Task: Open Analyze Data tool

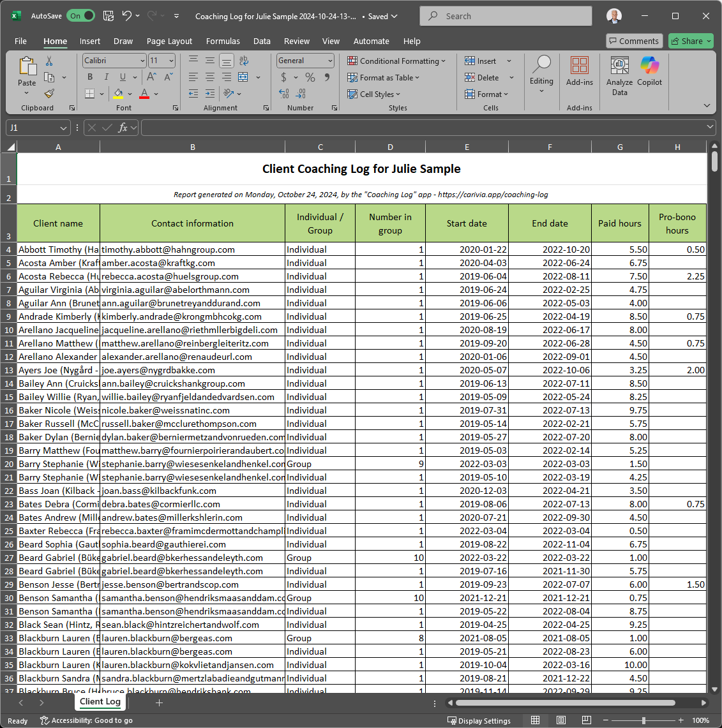Action: pos(619,76)
